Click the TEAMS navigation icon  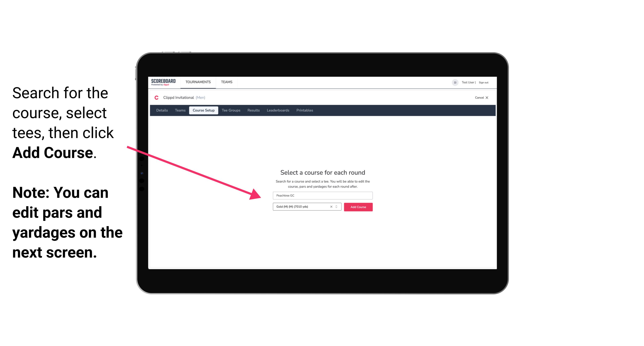pyautogui.click(x=226, y=82)
